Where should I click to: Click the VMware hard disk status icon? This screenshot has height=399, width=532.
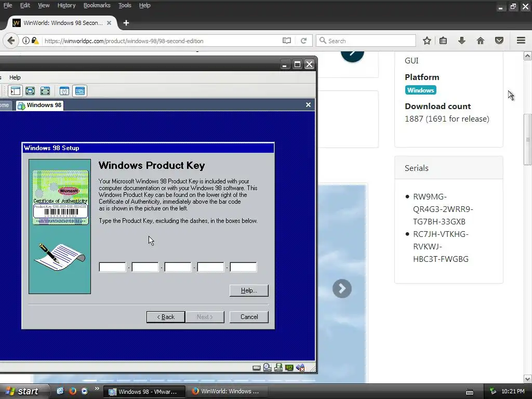(257, 368)
